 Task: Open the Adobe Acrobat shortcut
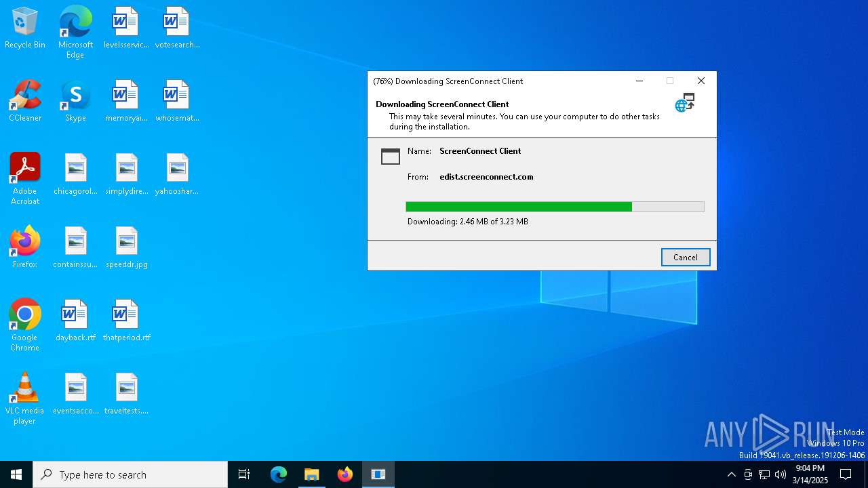click(25, 179)
